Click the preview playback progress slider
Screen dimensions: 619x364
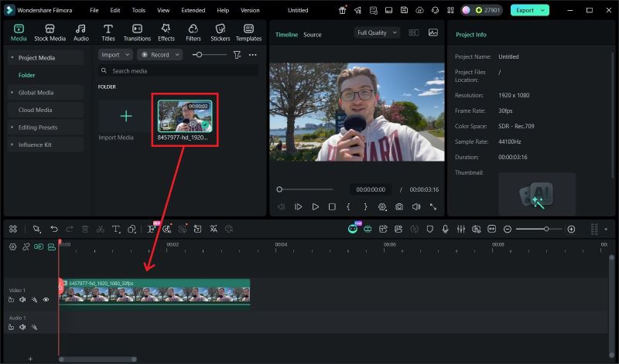[x=305, y=189]
